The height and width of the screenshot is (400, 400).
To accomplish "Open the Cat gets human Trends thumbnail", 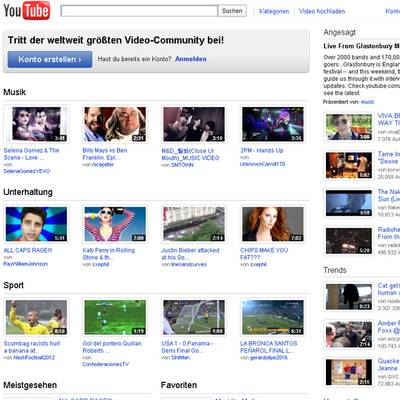I will 349,297.
